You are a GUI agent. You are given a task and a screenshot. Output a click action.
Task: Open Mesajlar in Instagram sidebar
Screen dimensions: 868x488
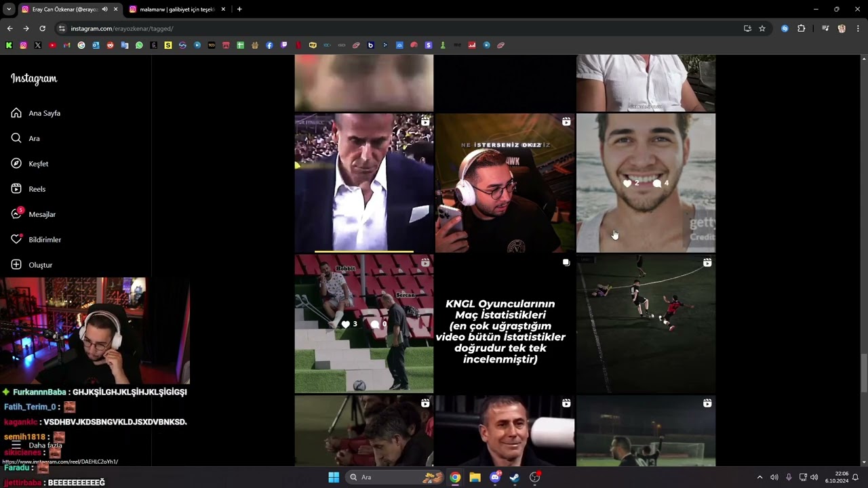(33, 214)
